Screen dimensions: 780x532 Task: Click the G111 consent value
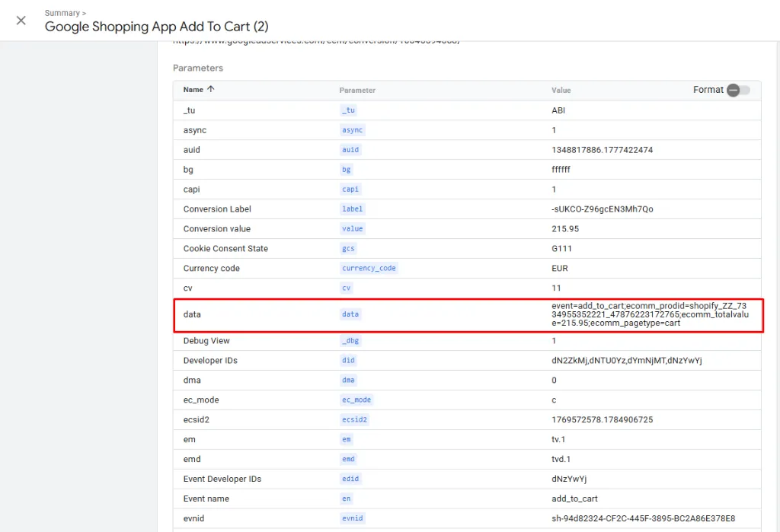(x=561, y=249)
